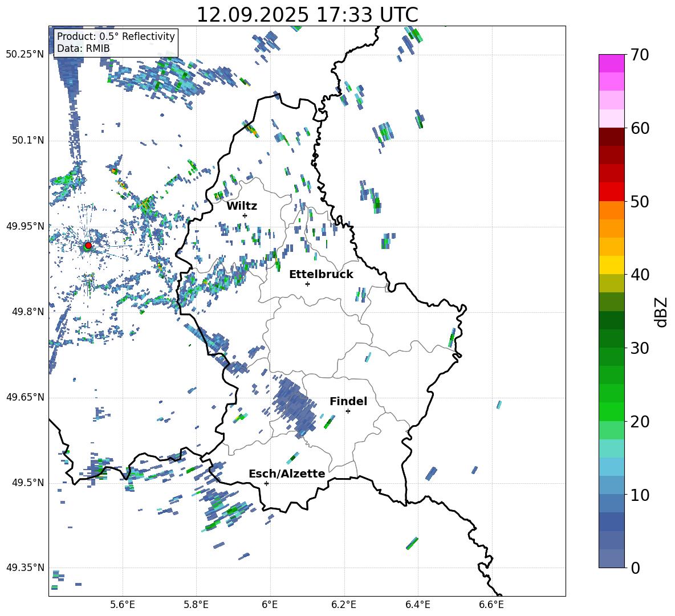
Task: Click the cross marker under Esch/Alzette
Action: tap(266, 483)
